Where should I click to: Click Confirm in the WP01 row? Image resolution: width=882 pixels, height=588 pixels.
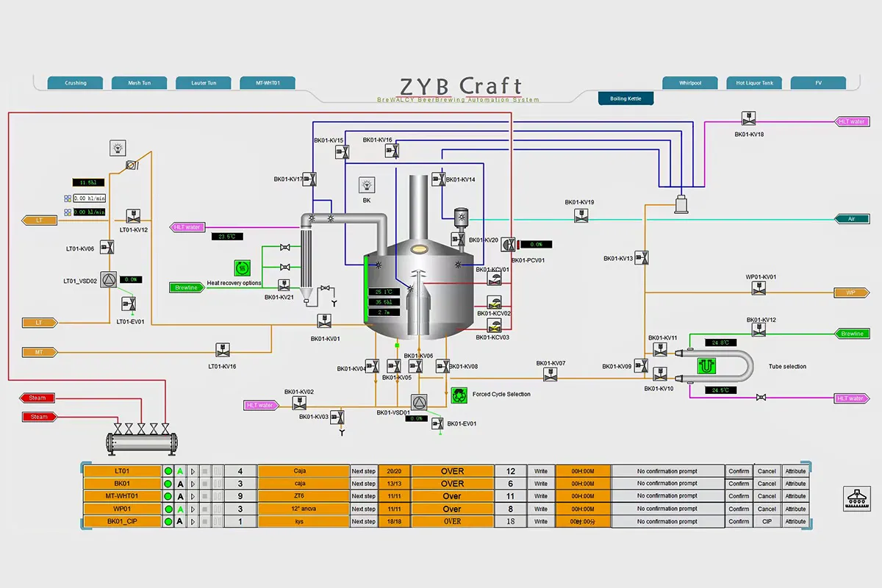pos(739,509)
